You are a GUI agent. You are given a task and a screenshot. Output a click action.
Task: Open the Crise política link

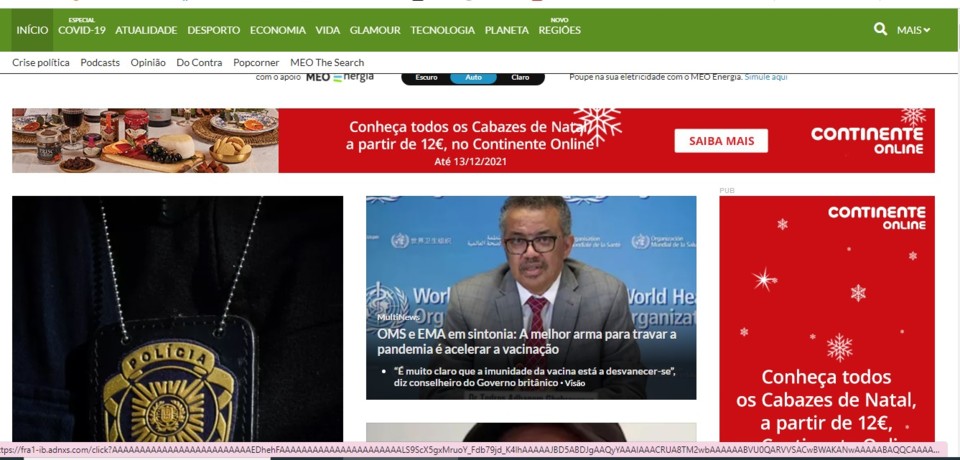41,62
